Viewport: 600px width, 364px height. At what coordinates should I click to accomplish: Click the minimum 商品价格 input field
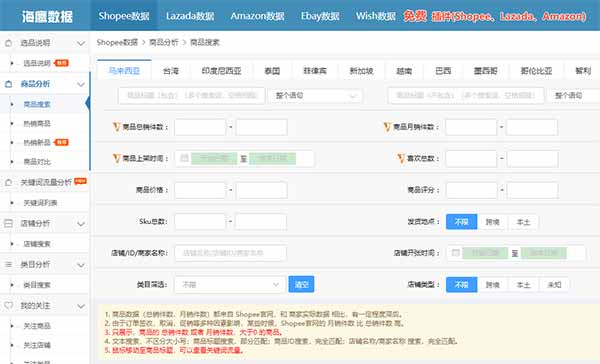tap(200, 190)
